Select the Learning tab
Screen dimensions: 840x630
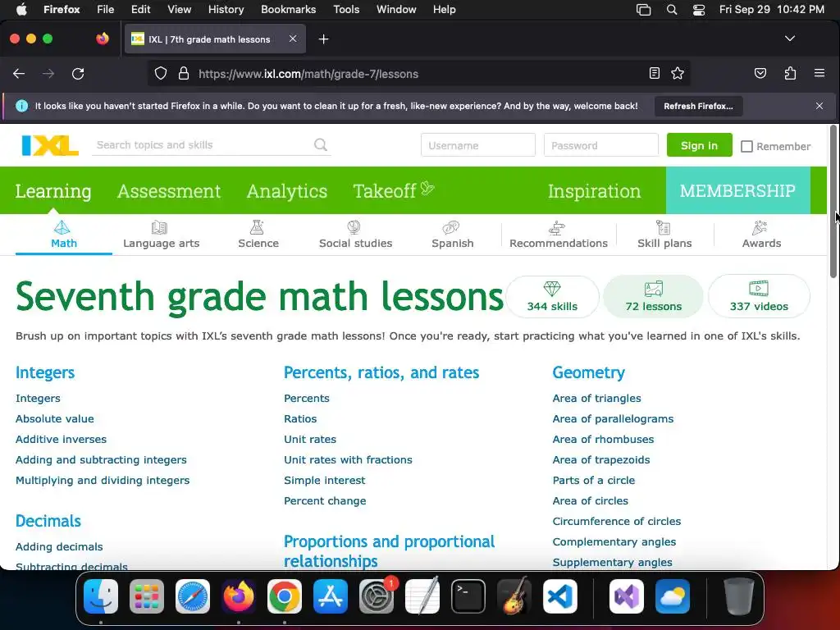pos(53,190)
